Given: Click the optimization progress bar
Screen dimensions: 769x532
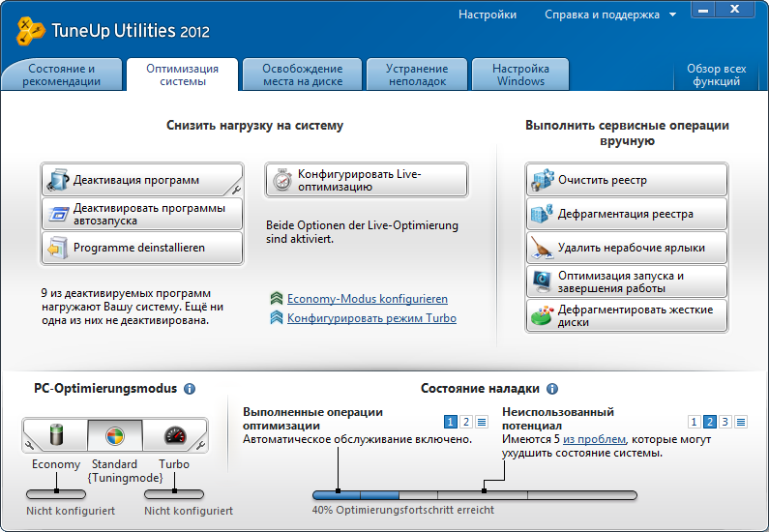Looking at the screenshot, I should [475, 495].
